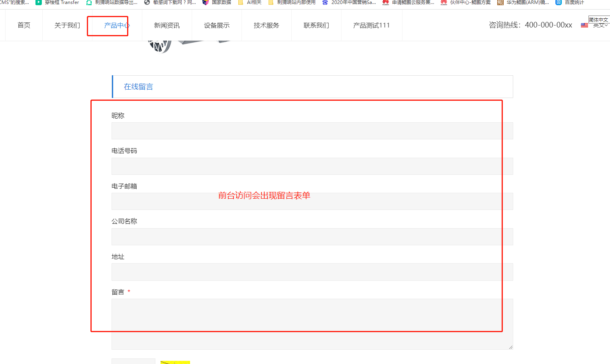Click the 技术服务 nav link

point(267,25)
